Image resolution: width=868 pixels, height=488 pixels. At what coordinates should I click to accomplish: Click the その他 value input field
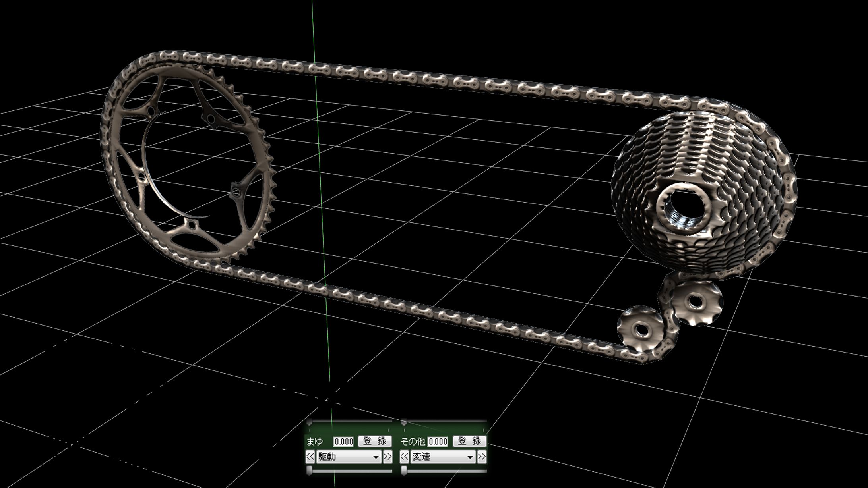click(x=438, y=441)
